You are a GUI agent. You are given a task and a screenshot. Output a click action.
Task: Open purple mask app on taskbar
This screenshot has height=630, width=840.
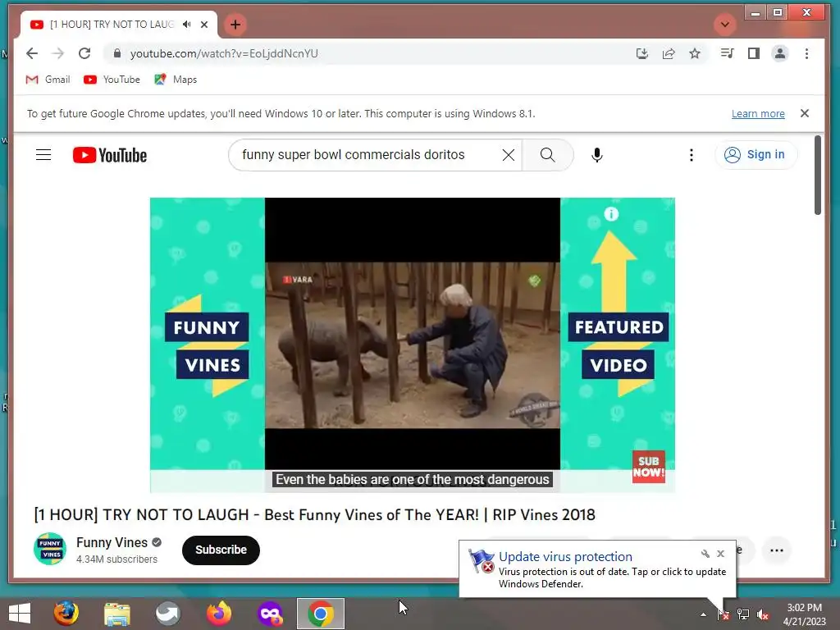(x=270, y=614)
